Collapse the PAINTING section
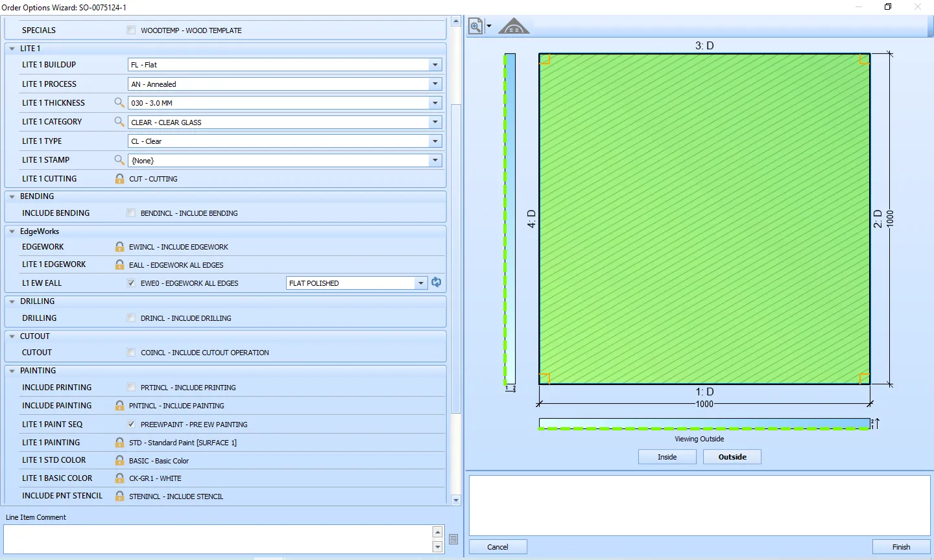This screenshot has width=934, height=560. pyautogui.click(x=12, y=371)
